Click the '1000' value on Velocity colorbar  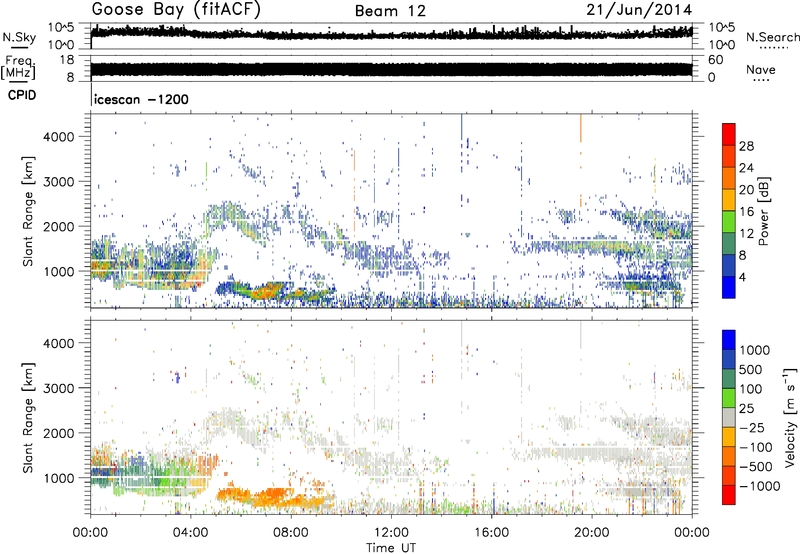(755, 350)
